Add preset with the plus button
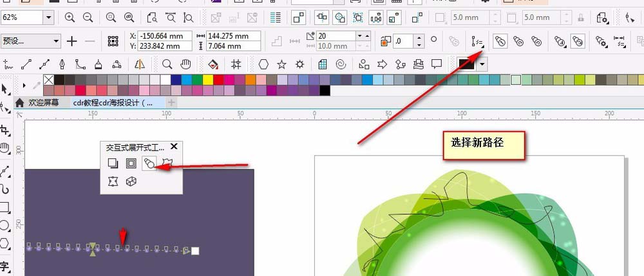 (72, 41)
